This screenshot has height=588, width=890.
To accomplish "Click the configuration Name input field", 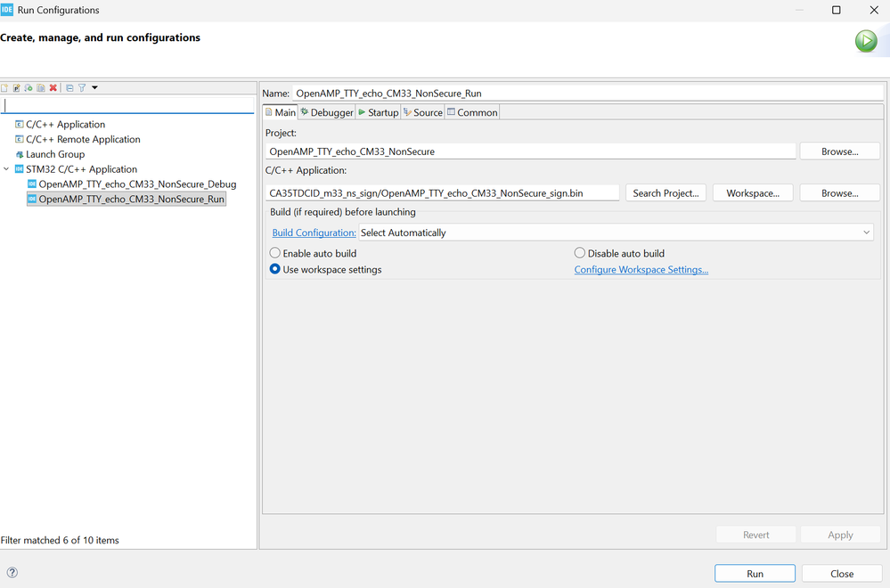I will pyautogui.click(x=588, y=93).
